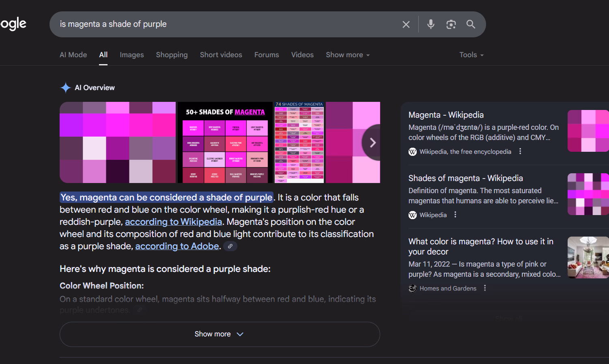
Task: Click the magnifying glass search icon
Action: 471,24
